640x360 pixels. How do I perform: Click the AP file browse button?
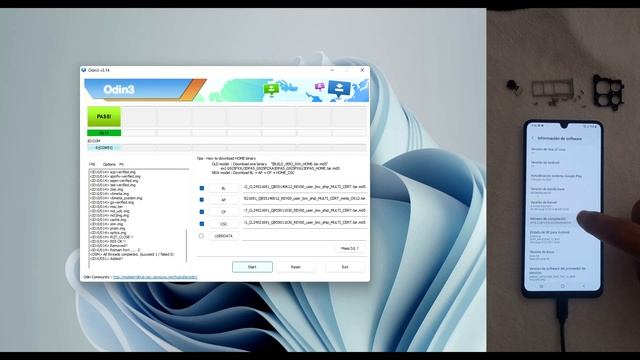coord(223,200)
